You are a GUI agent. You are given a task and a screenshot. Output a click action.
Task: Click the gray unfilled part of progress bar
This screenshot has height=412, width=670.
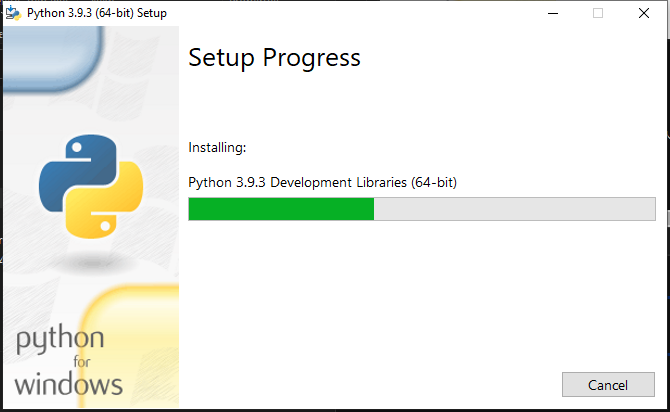click(x=514, y=209)
